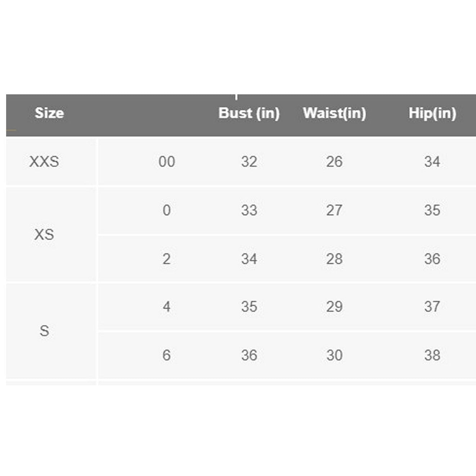Click the numeric size 6 cell

[167, 355]
